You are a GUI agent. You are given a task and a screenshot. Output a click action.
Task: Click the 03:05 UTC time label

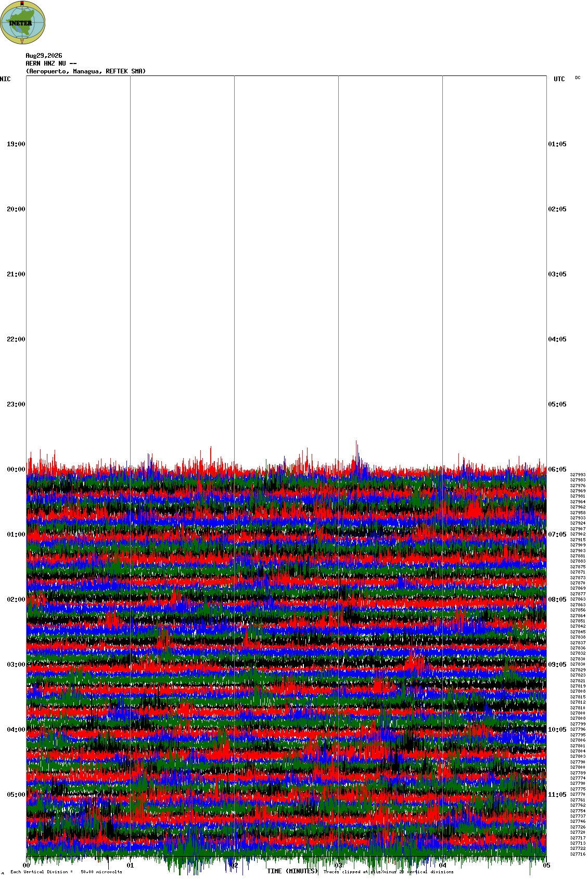click(557, 274)
